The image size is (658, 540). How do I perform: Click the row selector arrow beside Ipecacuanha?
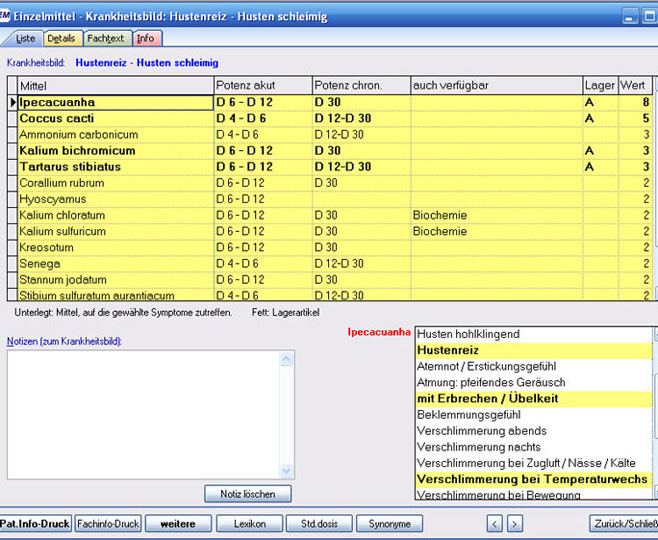click(12, 102)
